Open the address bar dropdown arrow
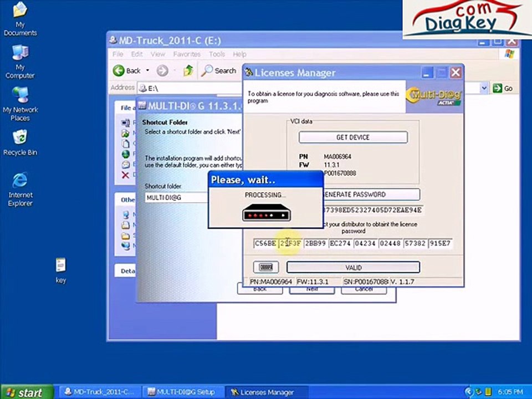532x399 pixels. click(x=484, y=88)
